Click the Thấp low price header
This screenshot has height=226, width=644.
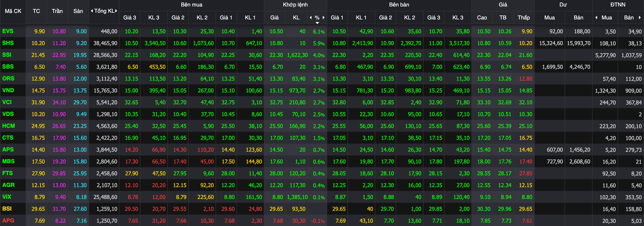coord(524,17)
